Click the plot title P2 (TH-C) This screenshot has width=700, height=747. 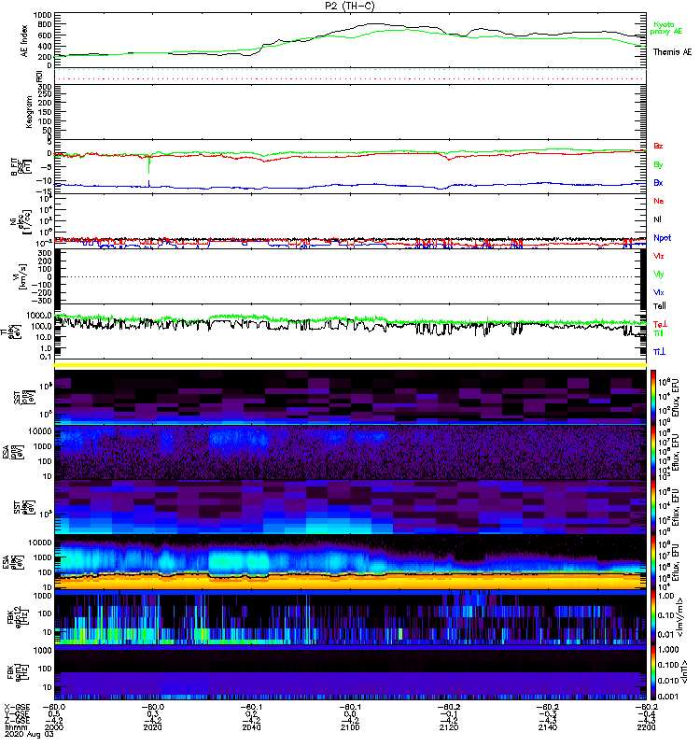(x=349, y=6)
